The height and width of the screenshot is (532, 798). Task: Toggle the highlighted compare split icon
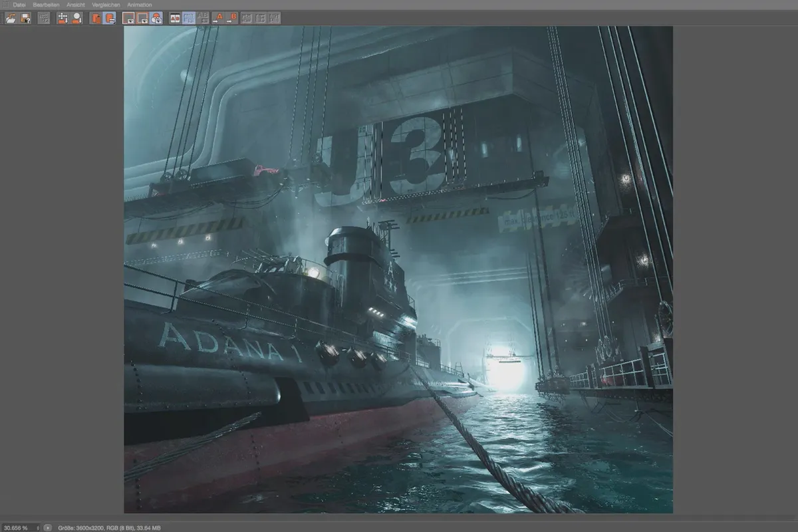point(189,18)
